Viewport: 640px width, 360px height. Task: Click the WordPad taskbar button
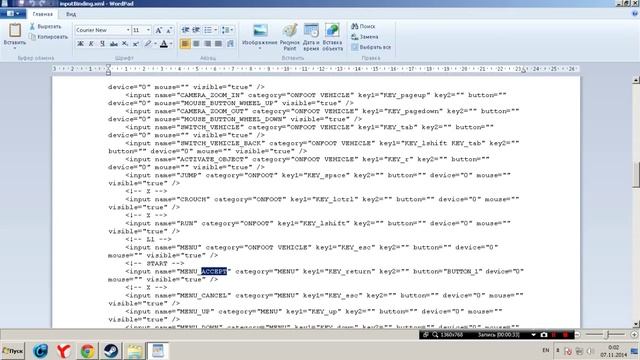[158, 351]
